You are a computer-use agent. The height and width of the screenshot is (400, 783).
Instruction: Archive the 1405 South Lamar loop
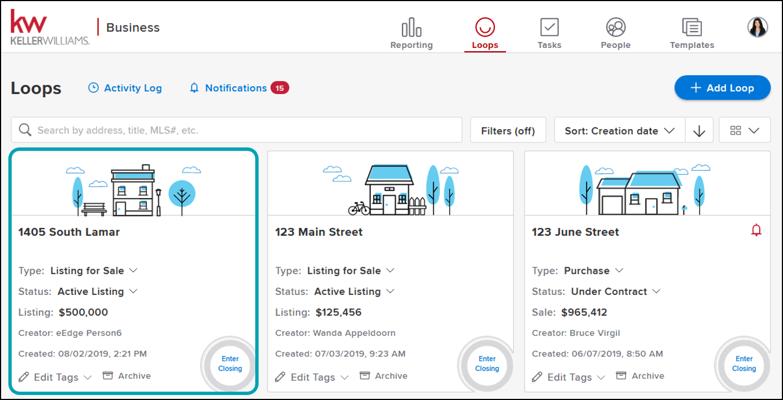127,376
